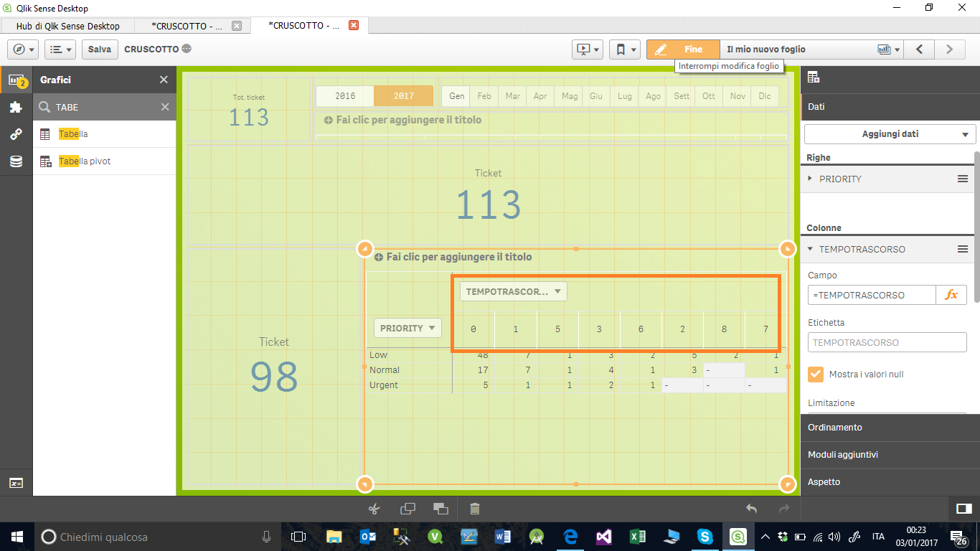This screenshot has height=551, width=980.
Task: Clear the TABE search text
Action: coord(165,107)
